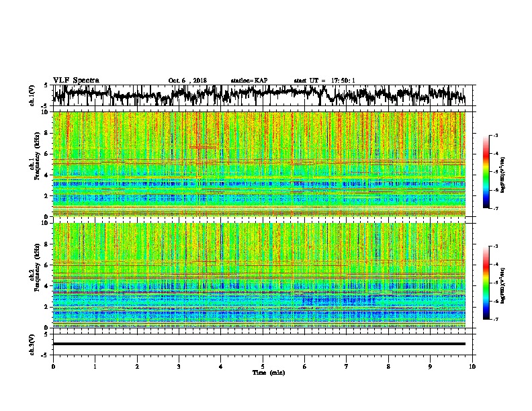Click the 'ch.1(V)' axis label
532x411 pixels.
32,95
